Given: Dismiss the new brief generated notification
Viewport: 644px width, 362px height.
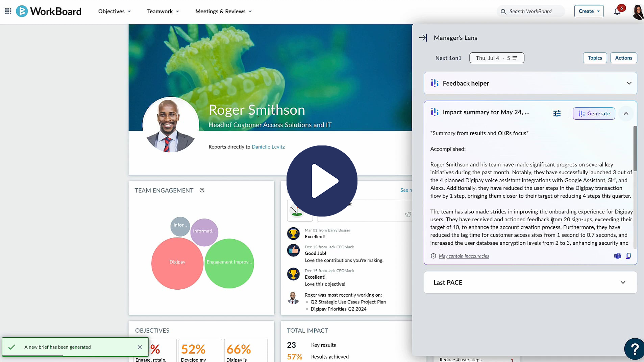Looking at the screenshot, I should [x=140, y=347].
